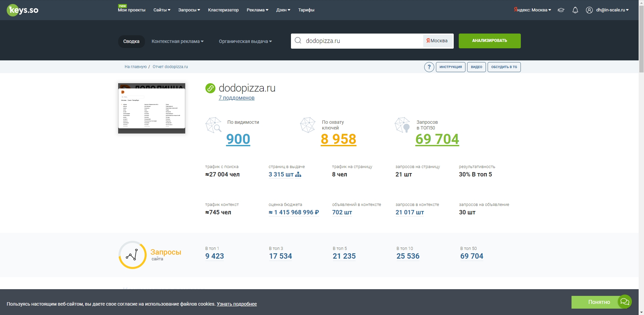Open the 'В топ 5' value 21 235
Viewport: 644px width, 315px height.
[344, 256]
